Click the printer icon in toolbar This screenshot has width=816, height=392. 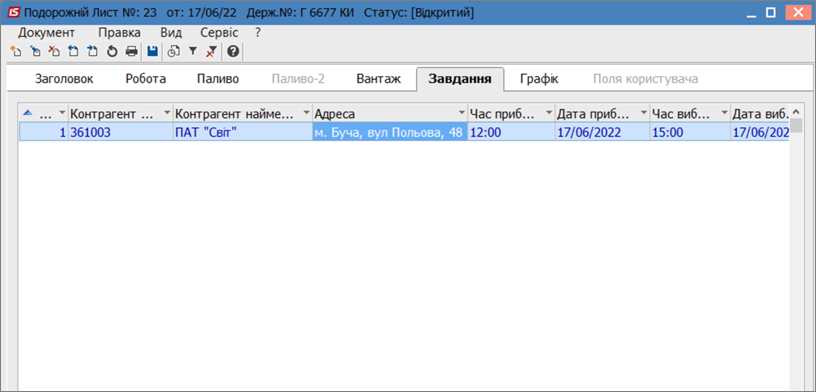132,51
